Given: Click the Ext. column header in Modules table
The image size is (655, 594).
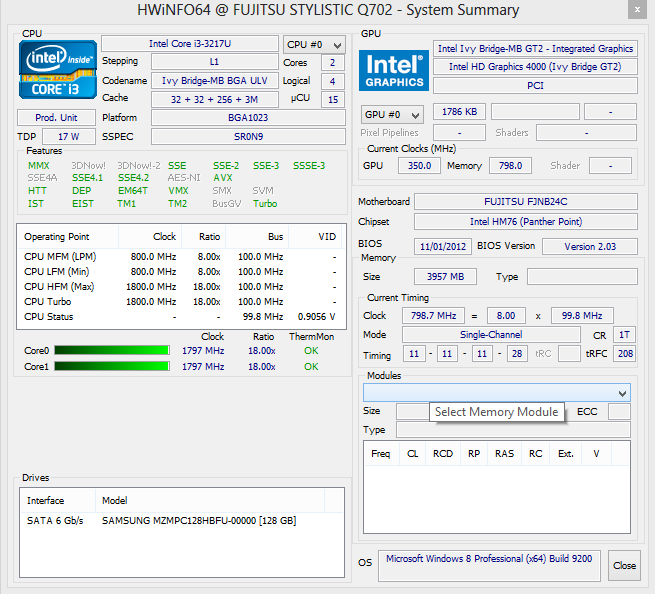Looking at the screenshot, I should click(x=566, y=454).
